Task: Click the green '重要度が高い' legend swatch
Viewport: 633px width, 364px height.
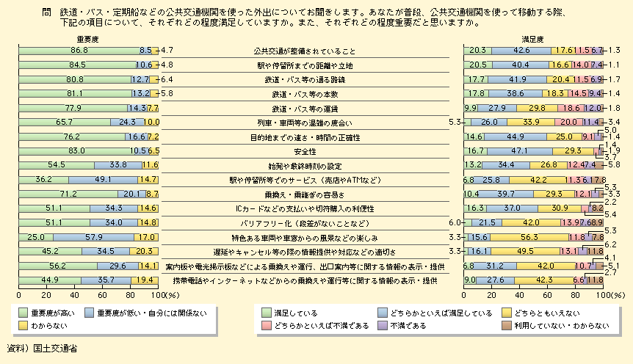Action: click(x=23, y=313)
